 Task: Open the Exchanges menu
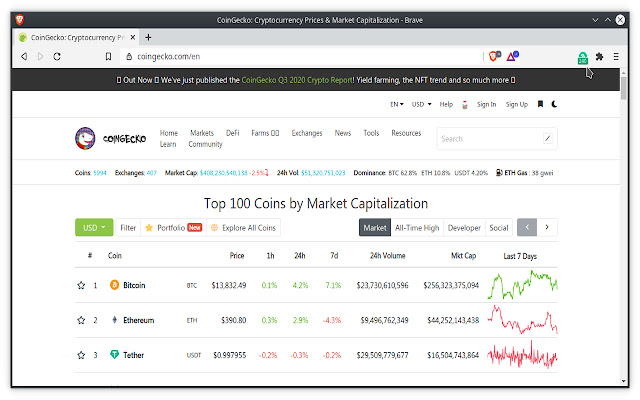click(307, 133)
